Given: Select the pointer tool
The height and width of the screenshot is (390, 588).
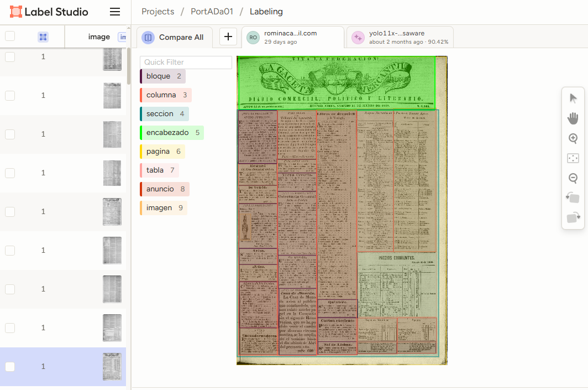Looking at the screenshot, I should pos(573,98).
